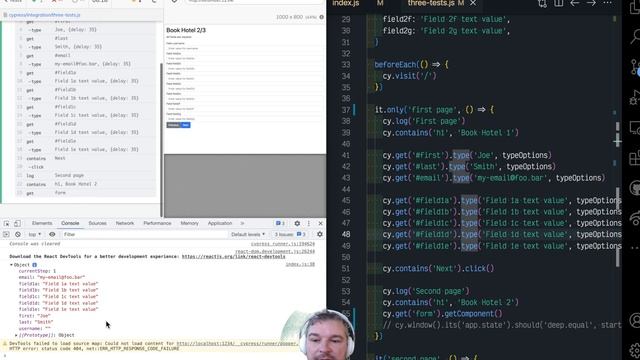Switch to the index.js editor tab
The width and height of the screenshot is (640, 360).
pos(346,3)
